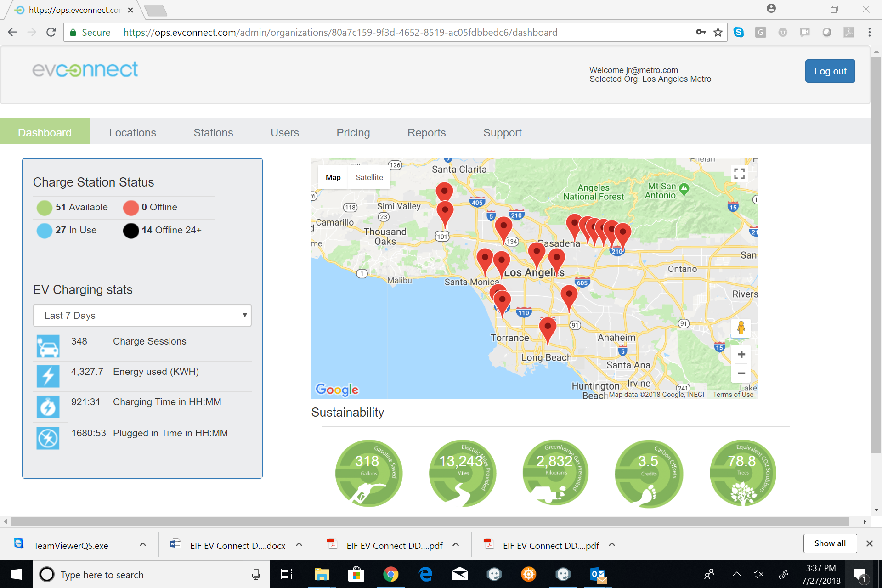This screenshot has height=588, width=882.
Task: Click the map zoom in plus button
Action: tap(741, 354)
